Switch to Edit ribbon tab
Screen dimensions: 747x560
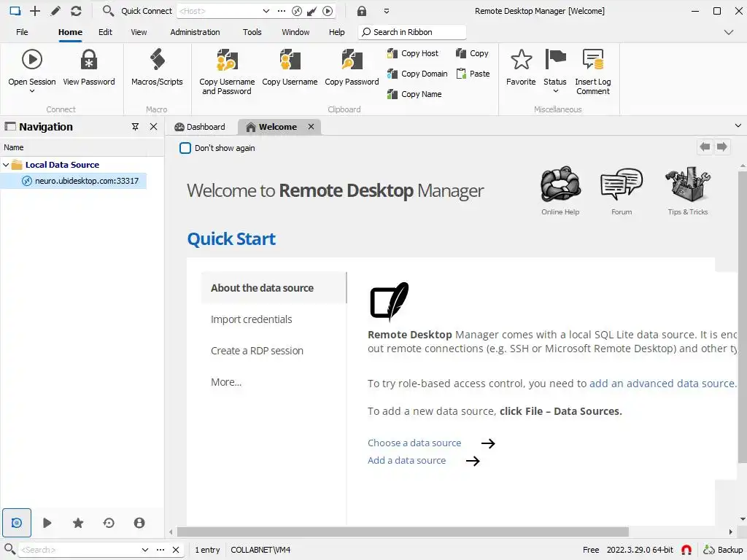pyautogui.click(x=105, y=32)
